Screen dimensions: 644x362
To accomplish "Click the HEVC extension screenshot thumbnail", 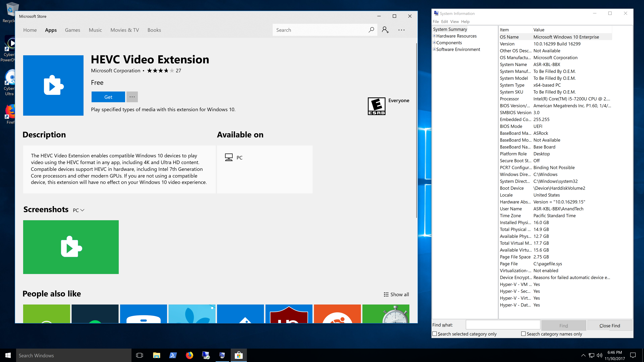I will pyautogui.click(x=71, y=247).
